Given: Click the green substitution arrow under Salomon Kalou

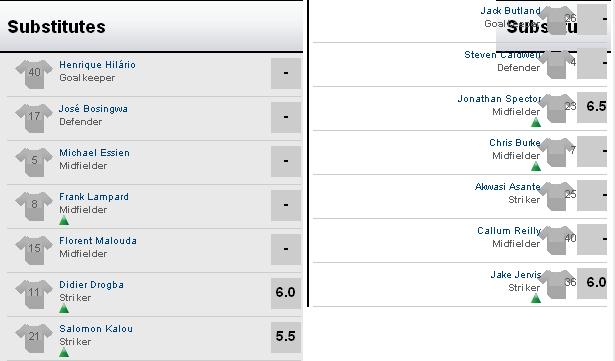Looking at the screenshot, I should pyautogui.click(x=64, y=352).
